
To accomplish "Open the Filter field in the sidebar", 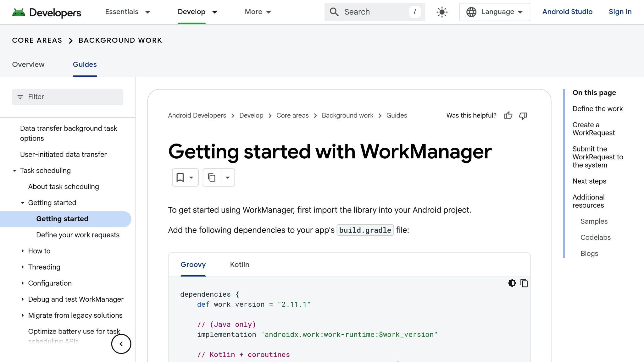I will [67, 97].
